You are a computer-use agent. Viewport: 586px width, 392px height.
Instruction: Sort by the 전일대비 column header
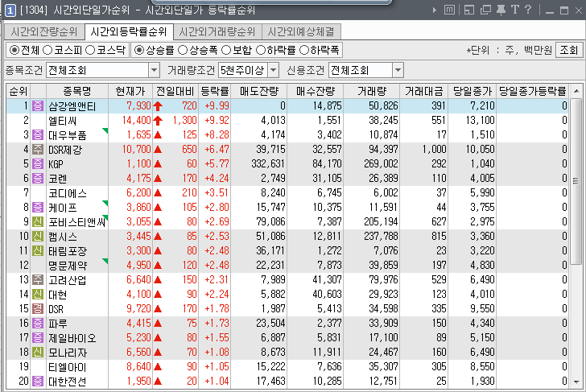175,91
